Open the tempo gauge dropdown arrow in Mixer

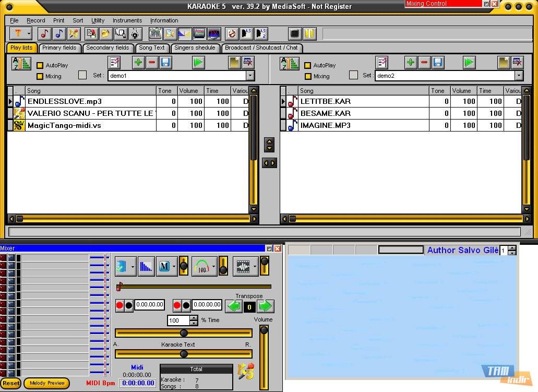point(213,267)
